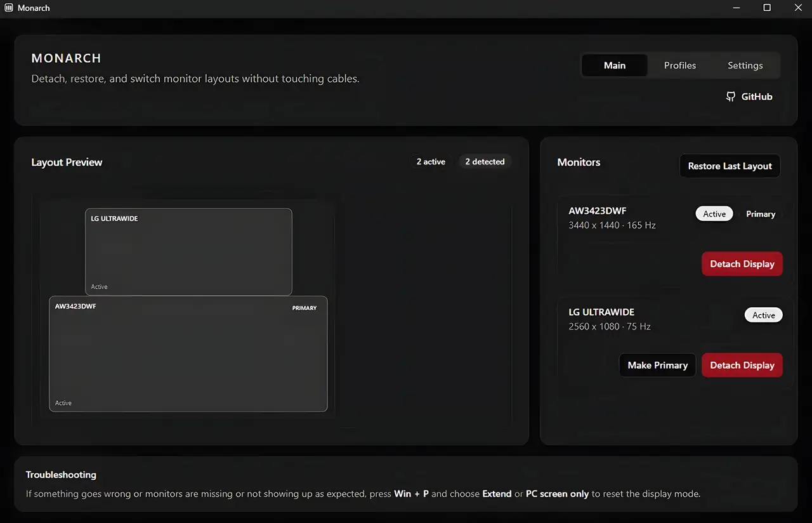Click the "Win + P" shortcut text
This screenshot has width=812, height=523.
[412, 494]
